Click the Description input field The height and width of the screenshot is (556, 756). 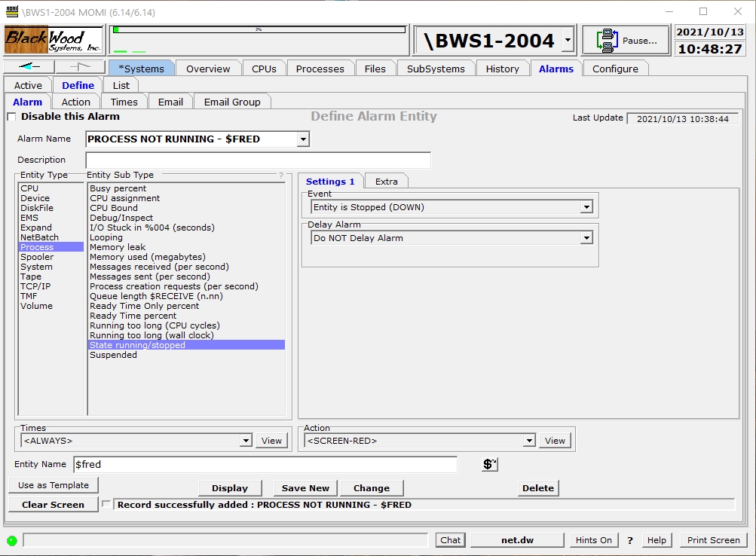(258, 160)
